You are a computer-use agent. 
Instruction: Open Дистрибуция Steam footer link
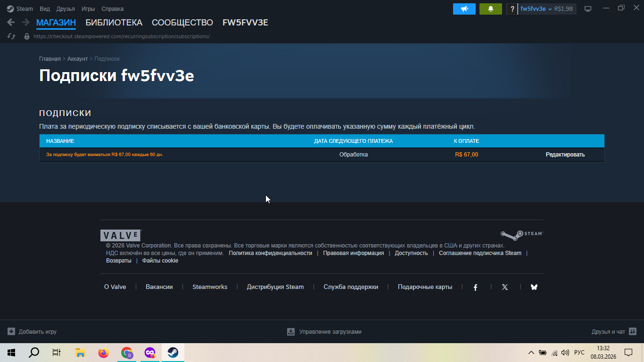pyautogui.click(x=275, y=287)
